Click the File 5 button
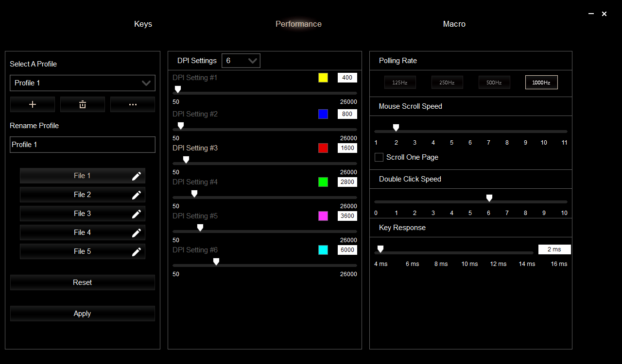The image size is (622, 364). click(83, 251)
